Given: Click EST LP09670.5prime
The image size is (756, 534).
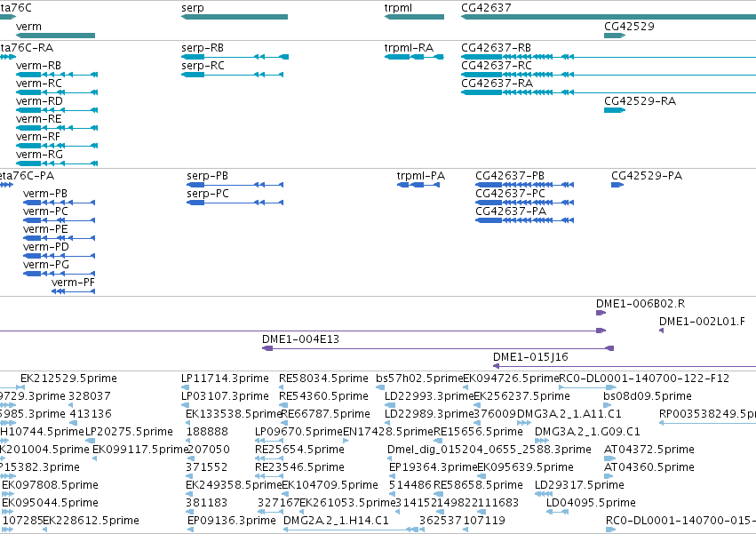Looking at the screenshot, I should pos(298,432).
